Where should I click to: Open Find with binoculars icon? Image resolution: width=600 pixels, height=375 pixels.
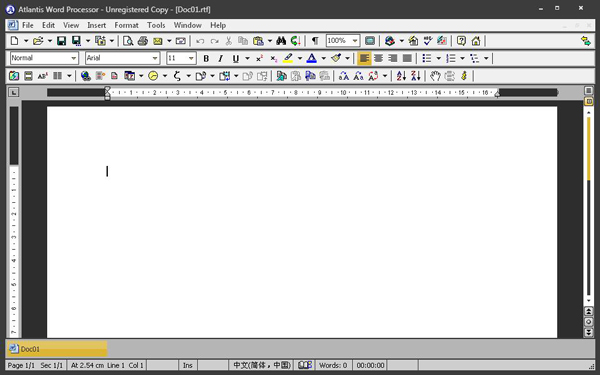tap(281, 41)
